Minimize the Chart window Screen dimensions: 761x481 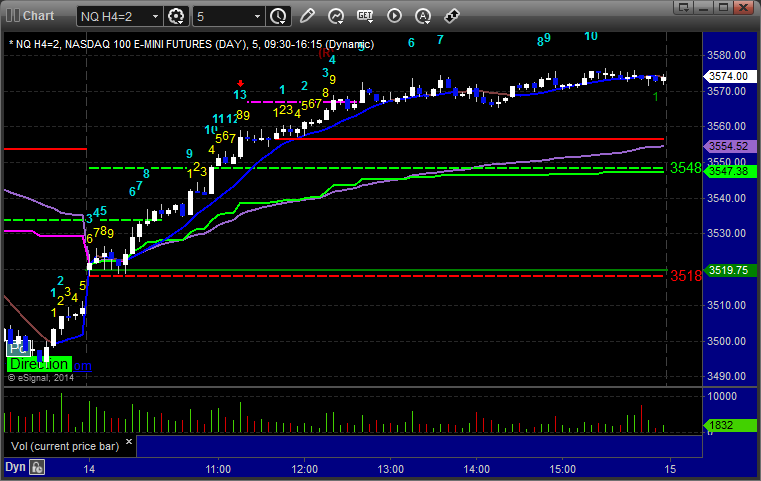pos(704,8)
